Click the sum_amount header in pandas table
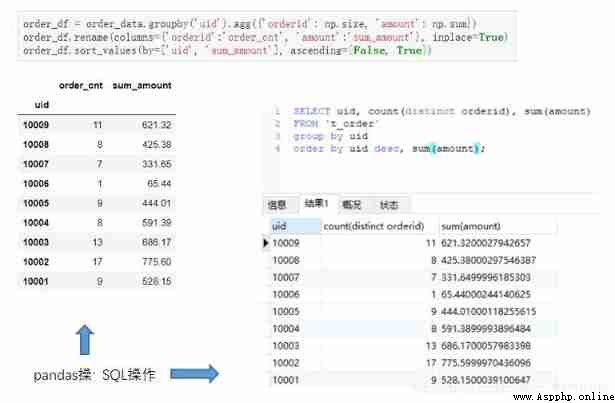Screen dimensions: 615x403 click(142, 85)
